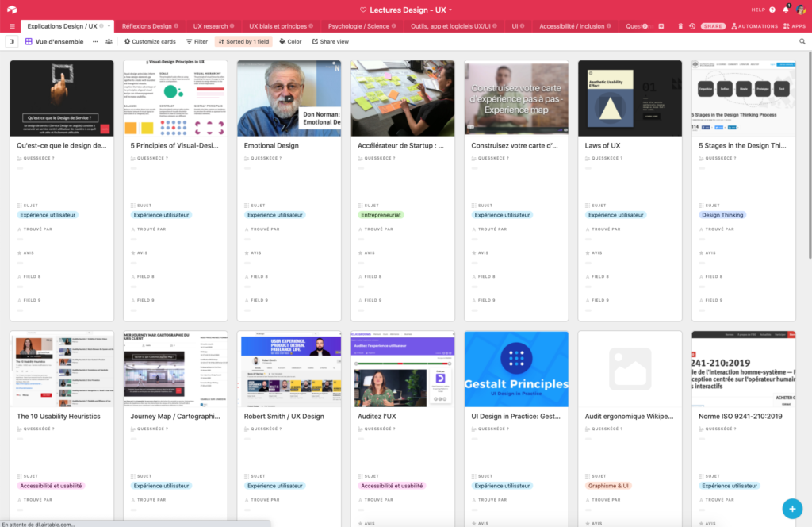Click the Vue d'ensemble gallery view icon
This screenshot has width=812, height=527.
[x=29, y=41]
